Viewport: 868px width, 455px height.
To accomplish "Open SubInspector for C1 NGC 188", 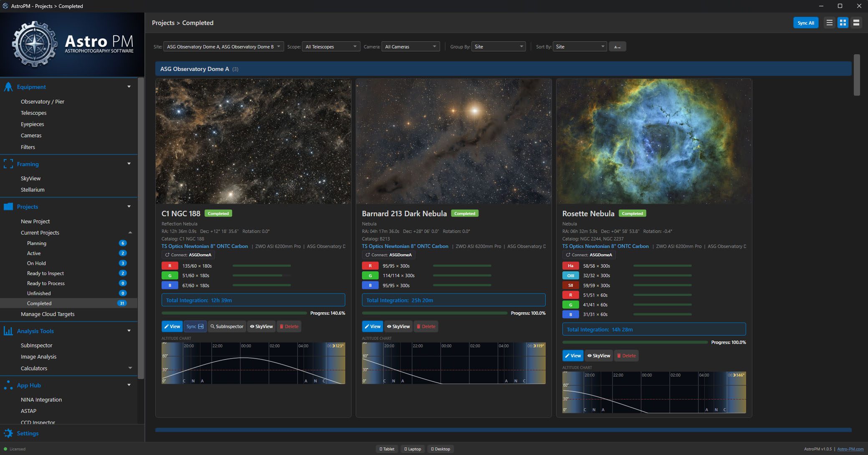I will coord(227,326).
